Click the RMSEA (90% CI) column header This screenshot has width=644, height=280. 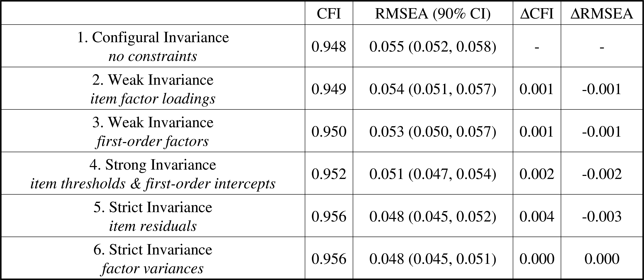(x=433, y=14)
